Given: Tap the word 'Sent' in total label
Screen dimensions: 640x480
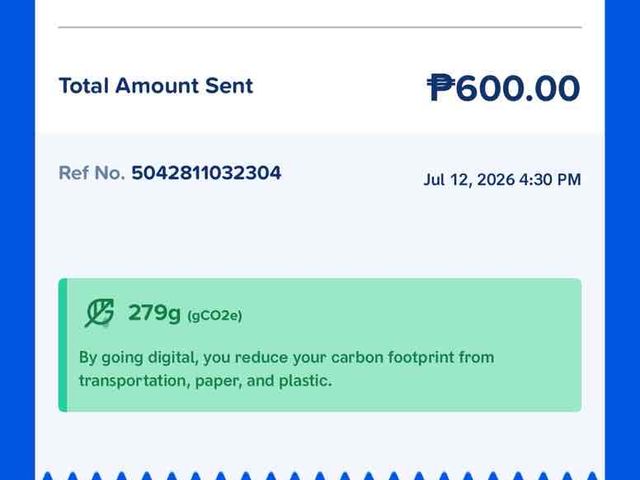Looking at the screenshot, I should pos(229,86).
